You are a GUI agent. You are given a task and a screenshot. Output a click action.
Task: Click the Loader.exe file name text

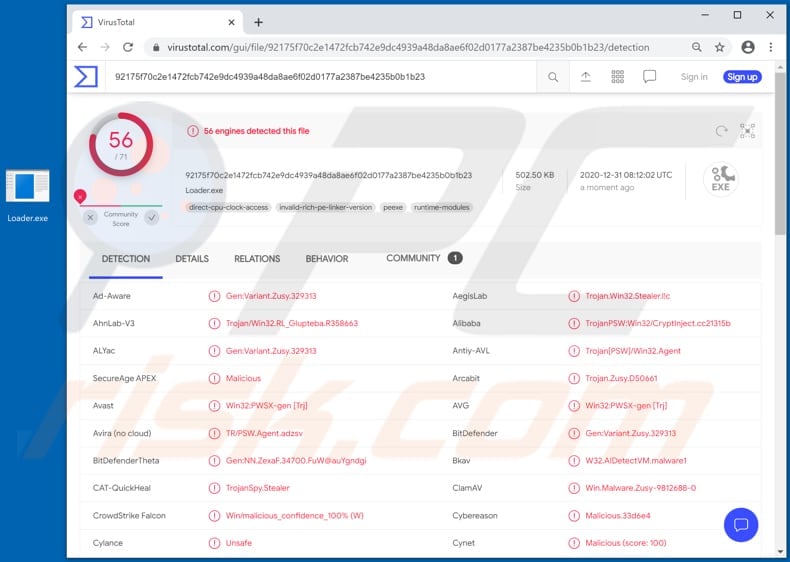click(204, 191)
